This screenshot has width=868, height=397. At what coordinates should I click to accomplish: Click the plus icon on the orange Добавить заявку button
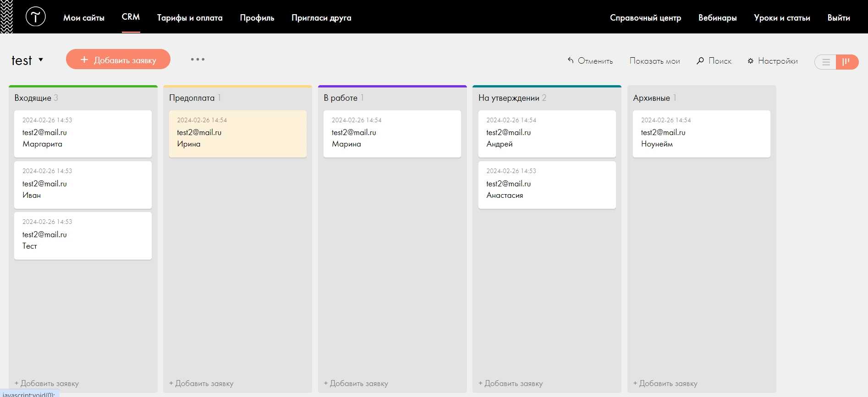[x=84, y=60]
